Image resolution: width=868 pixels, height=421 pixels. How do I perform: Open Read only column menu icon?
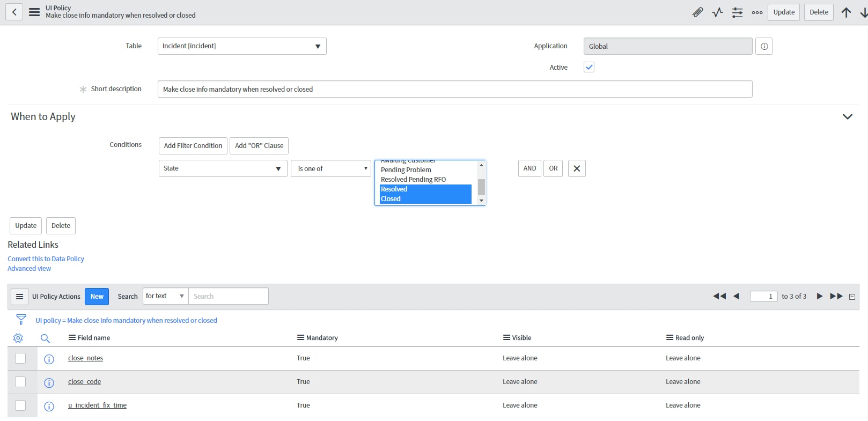pyautogui.click(x=670, y=337)
